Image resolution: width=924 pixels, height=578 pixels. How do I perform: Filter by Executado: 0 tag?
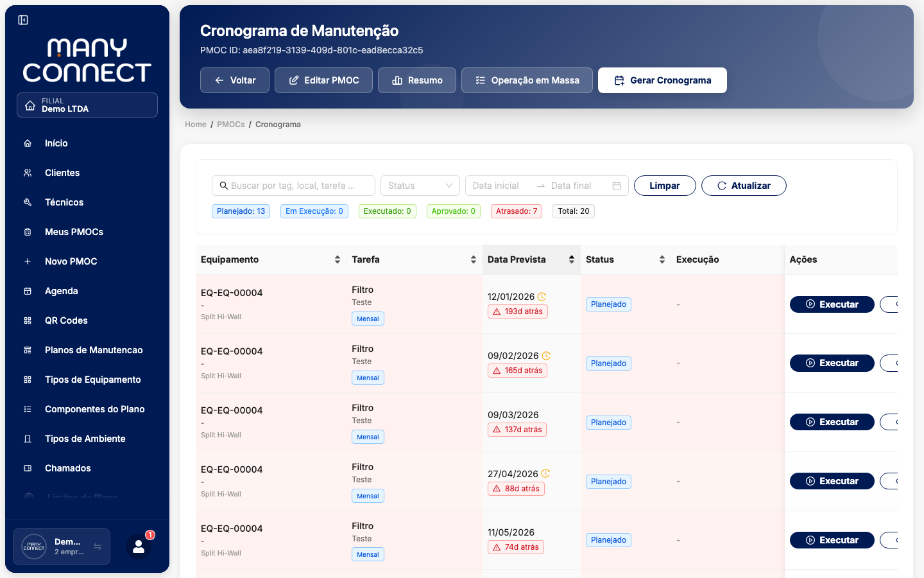(388, 211)
